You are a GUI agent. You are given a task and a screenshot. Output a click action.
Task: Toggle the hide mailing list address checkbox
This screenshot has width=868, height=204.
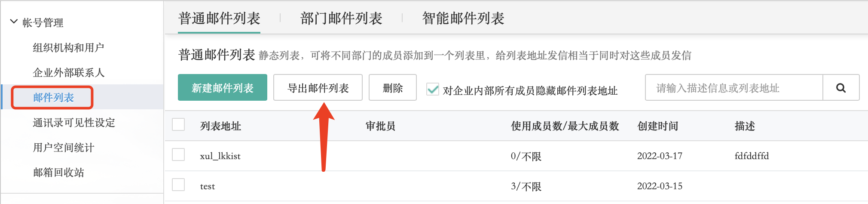click(x=432, y=89)
